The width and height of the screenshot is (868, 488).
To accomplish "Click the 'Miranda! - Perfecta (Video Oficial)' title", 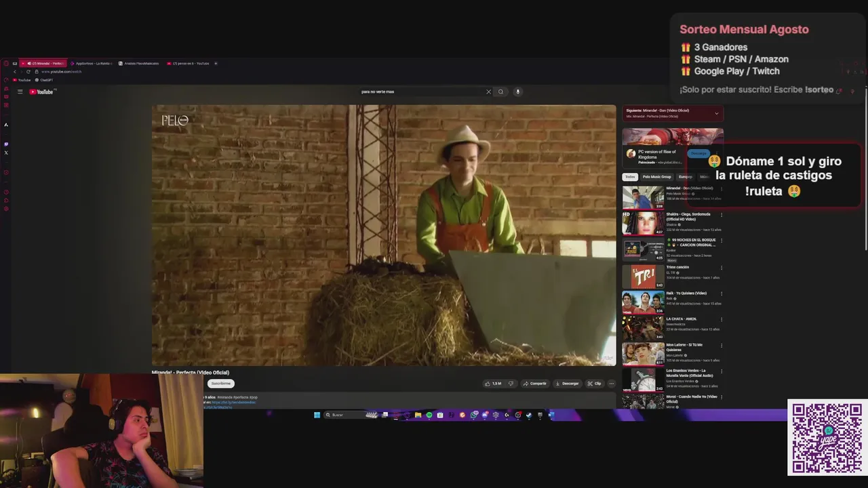I will [191, 373].
